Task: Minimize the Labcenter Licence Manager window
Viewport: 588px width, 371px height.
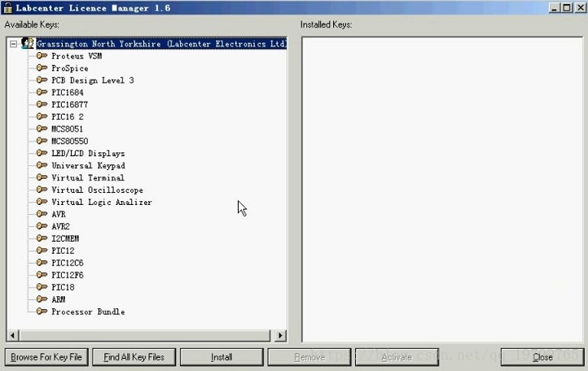Action: (x=554, y=7)
